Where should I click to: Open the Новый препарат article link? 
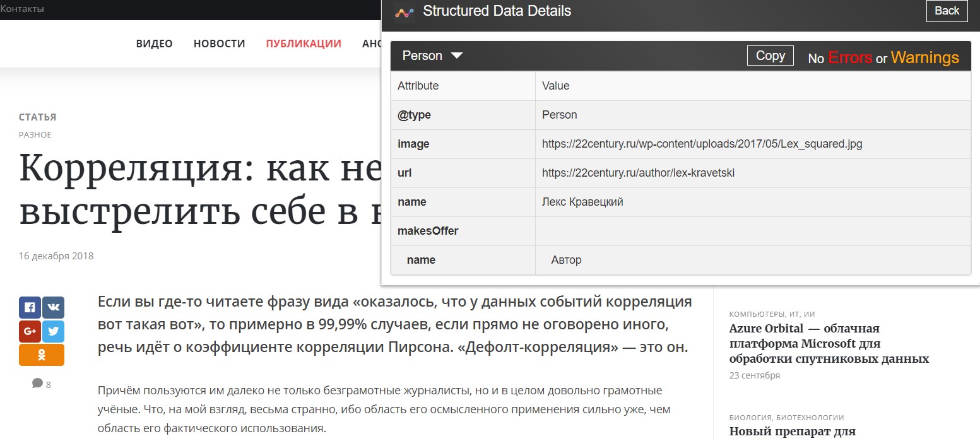pos(792,432)
